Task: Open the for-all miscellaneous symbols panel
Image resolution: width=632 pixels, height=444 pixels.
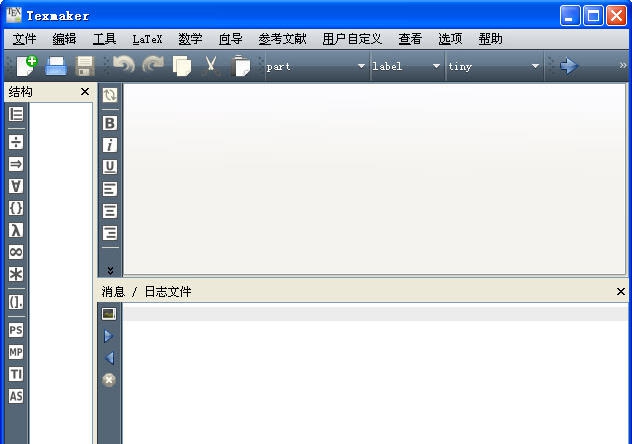Action: [16, 186]
